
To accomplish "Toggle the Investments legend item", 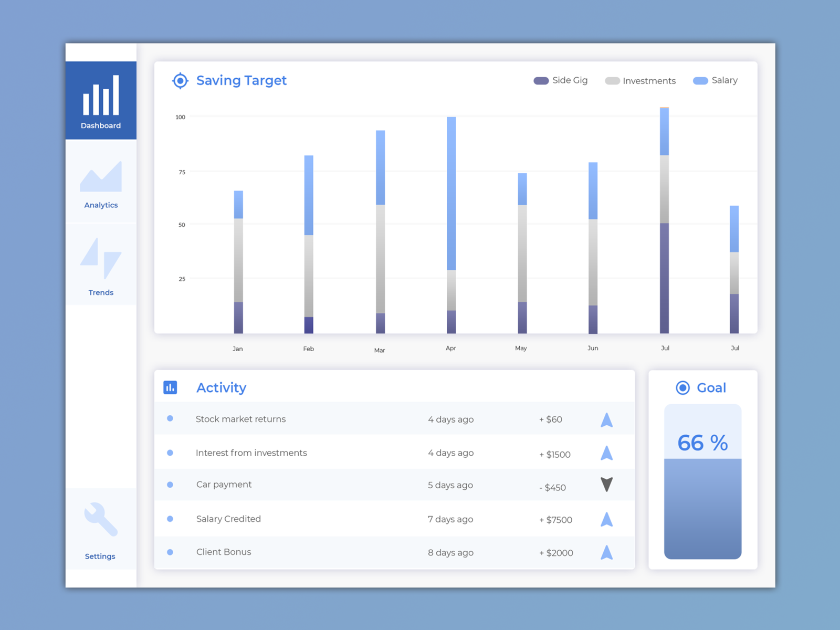I will tap(640, 80).
